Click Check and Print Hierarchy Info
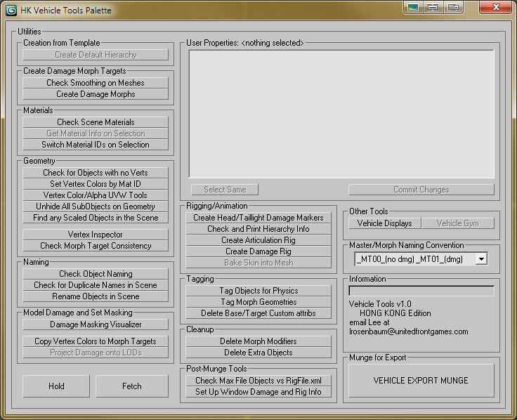The height and width of the screenshot is (420, 517). [x=258, y=229]
